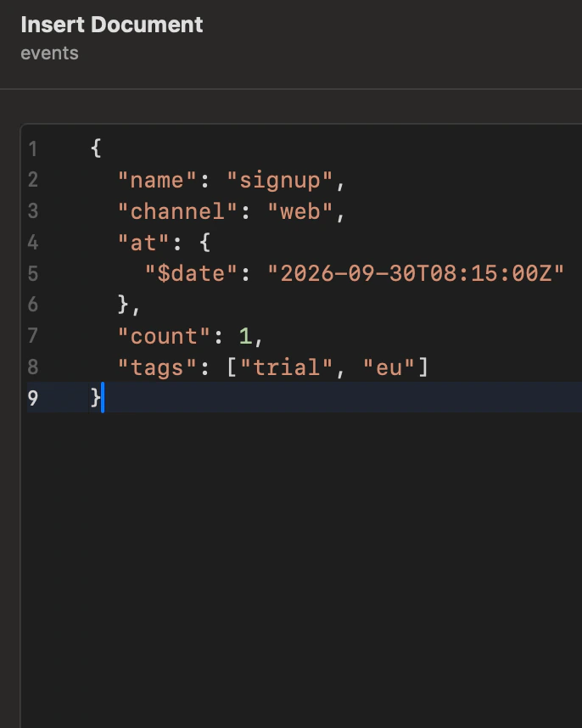Screen dimensions: 582x728
Task: Place cursor at opening brace on line 1
Action: [x=96, y=148]
